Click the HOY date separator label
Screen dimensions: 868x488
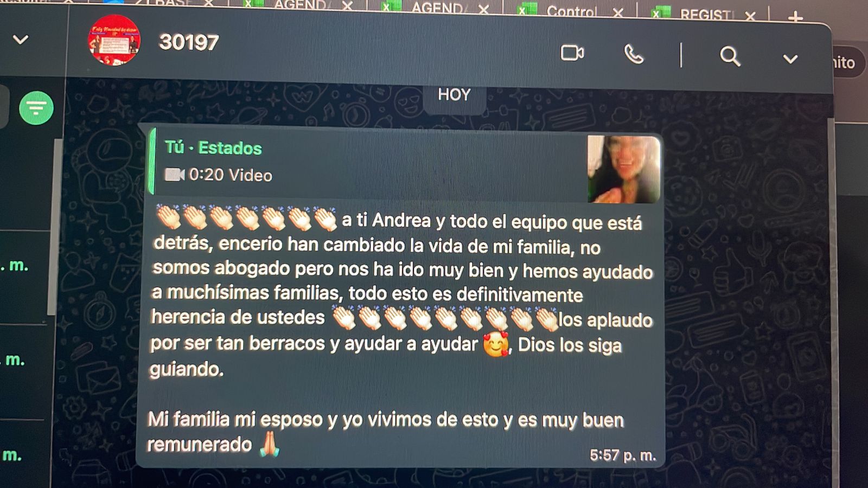click(454, 95)
